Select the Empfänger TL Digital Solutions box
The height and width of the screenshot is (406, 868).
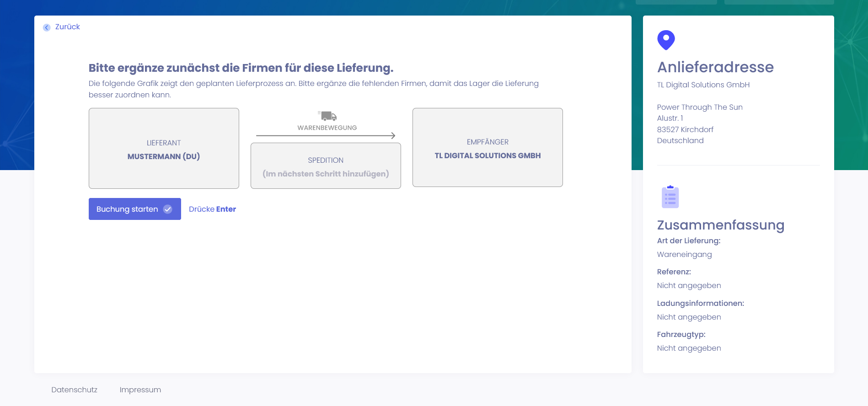click(488, 148)
